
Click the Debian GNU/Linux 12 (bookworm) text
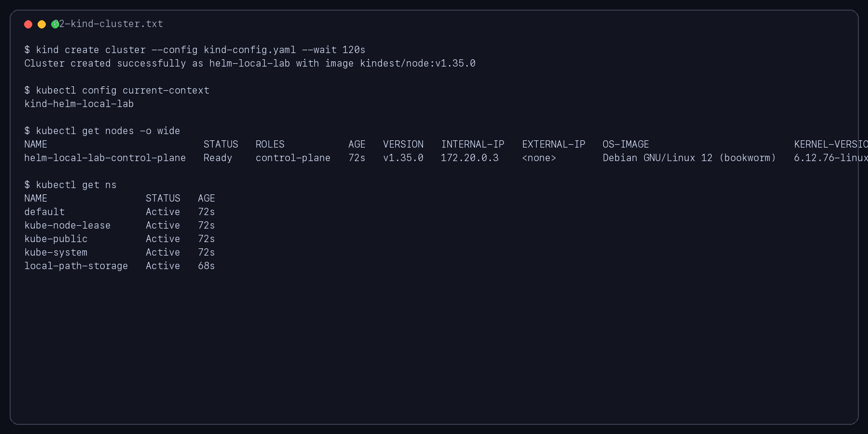689,158
